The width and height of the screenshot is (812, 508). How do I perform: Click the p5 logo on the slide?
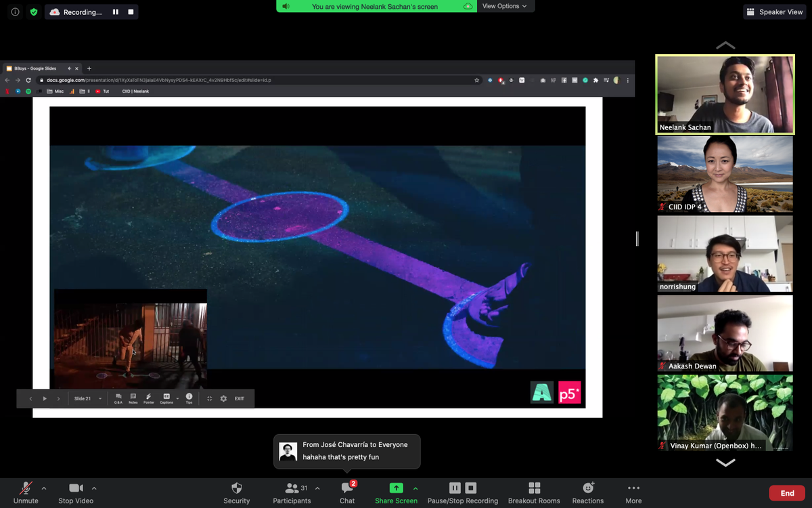click(x=570, y=392)
